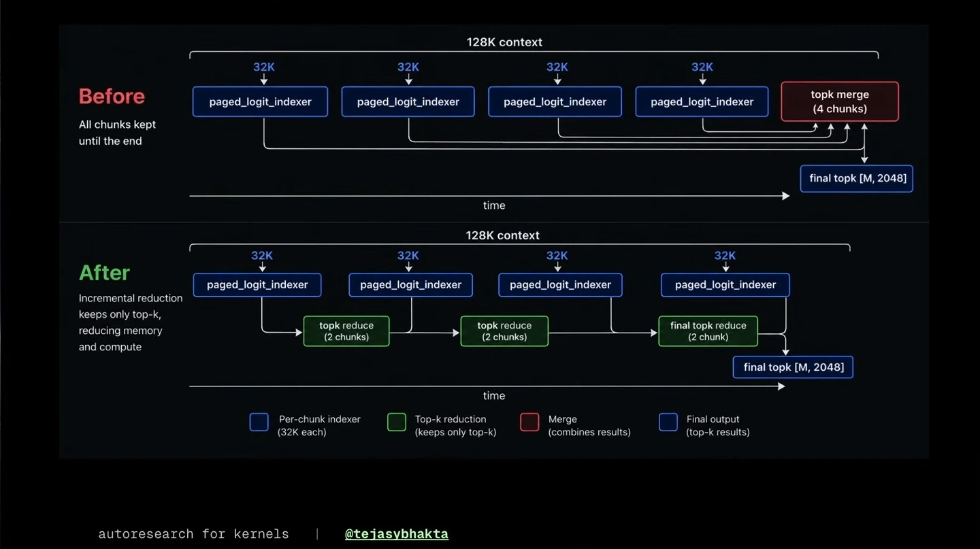Click fourth paged_logit_indexer box in Before diagram
This screenshot has height=549, width=980.
coord(702,101)
